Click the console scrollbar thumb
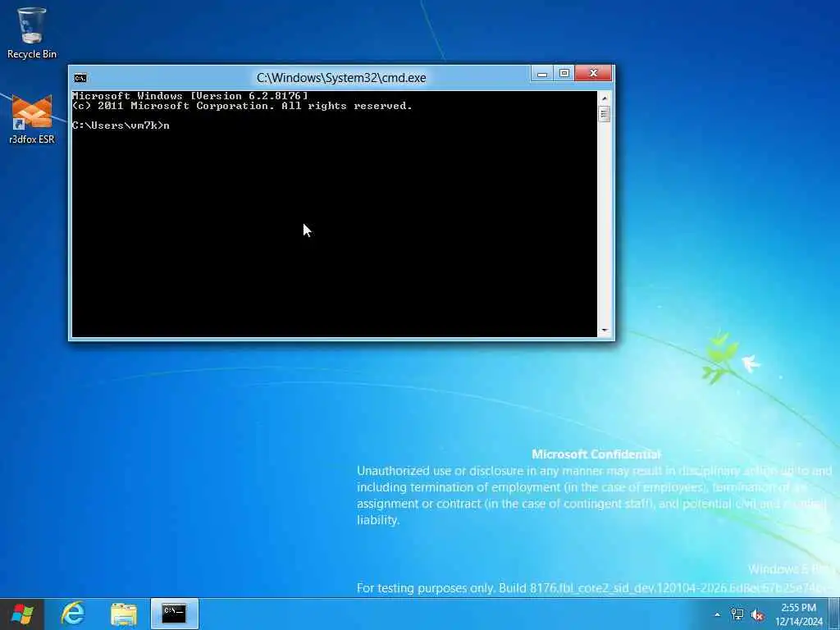 pos(605,114)
